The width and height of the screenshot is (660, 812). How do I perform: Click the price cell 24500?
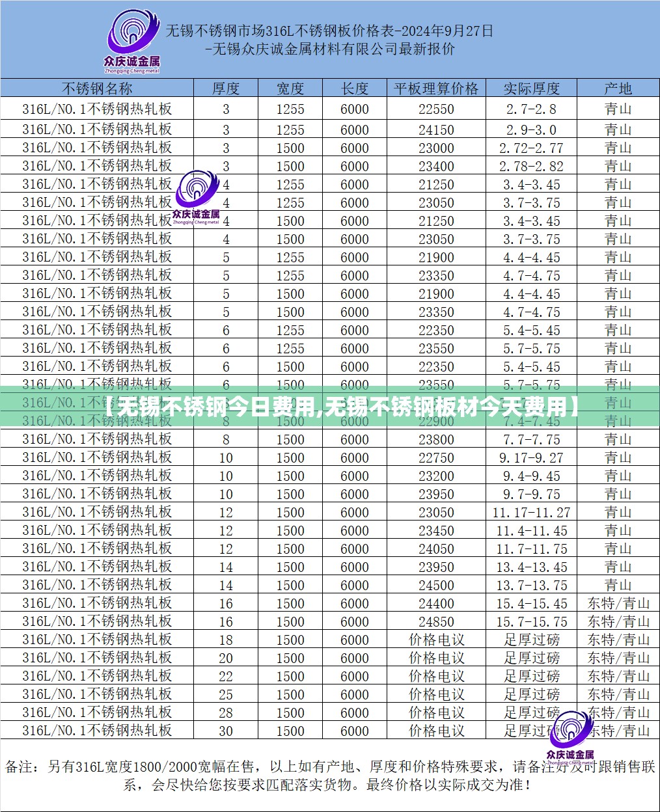pyautogui.click(x=436, y=585)
